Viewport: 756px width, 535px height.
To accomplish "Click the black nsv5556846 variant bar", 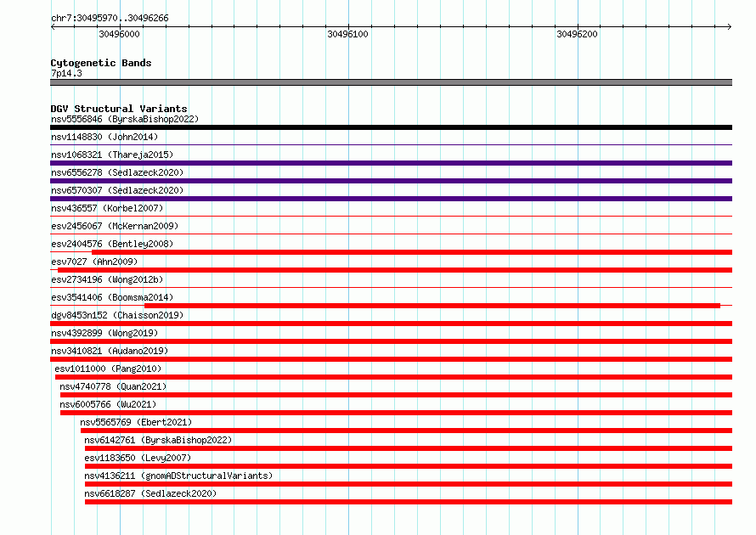I will click(x=391, y=127).
